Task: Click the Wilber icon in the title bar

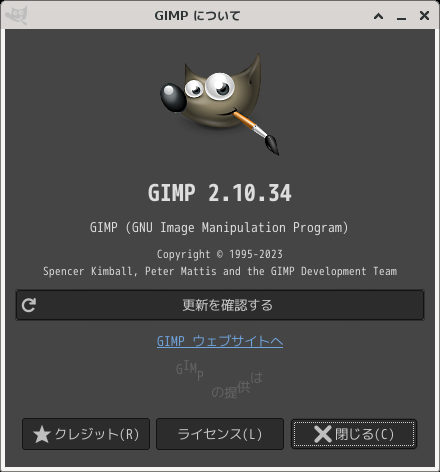Action: click(16, 15)
